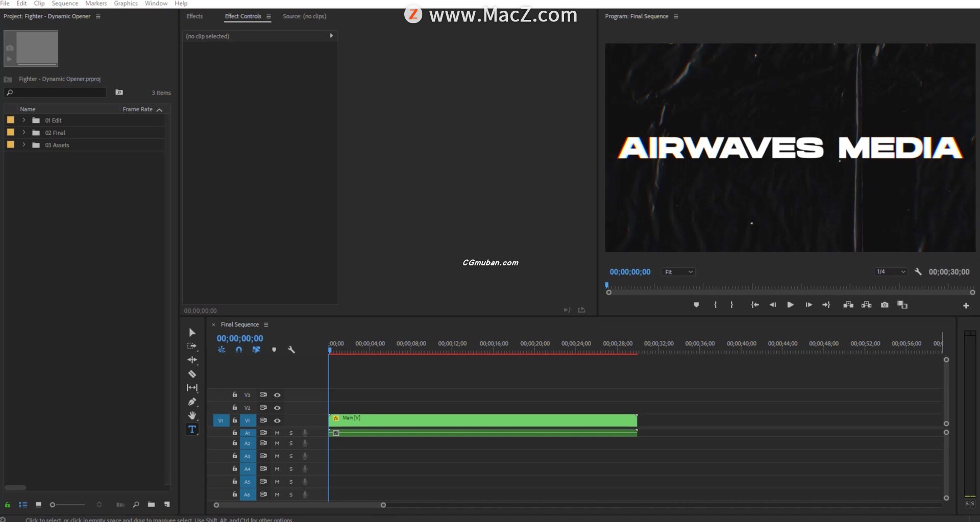Toggle Snap magnet in timeline
Image resolution: width=980 pixels, height=522 pixels.
click(239, 350)
